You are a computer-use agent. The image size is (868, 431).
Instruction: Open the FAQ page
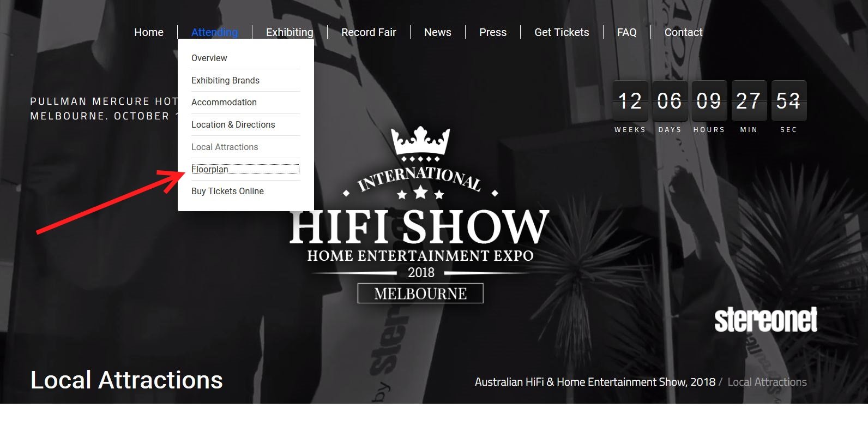626,32
